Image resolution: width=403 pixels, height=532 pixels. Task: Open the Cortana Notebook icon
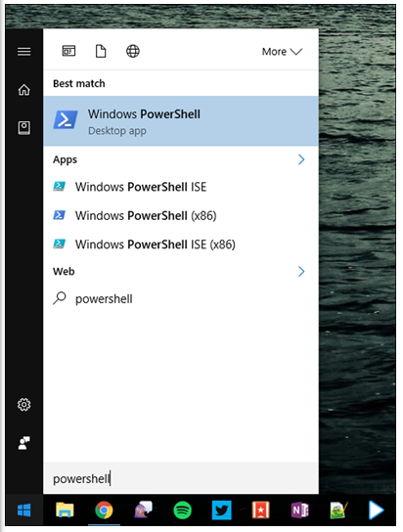[x=24, y=128]
